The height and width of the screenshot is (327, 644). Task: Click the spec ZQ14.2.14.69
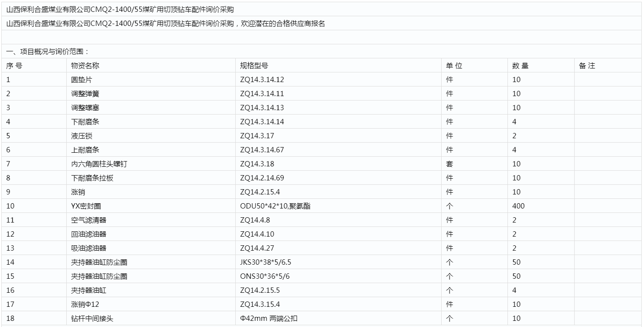click(x=262, y=178)
